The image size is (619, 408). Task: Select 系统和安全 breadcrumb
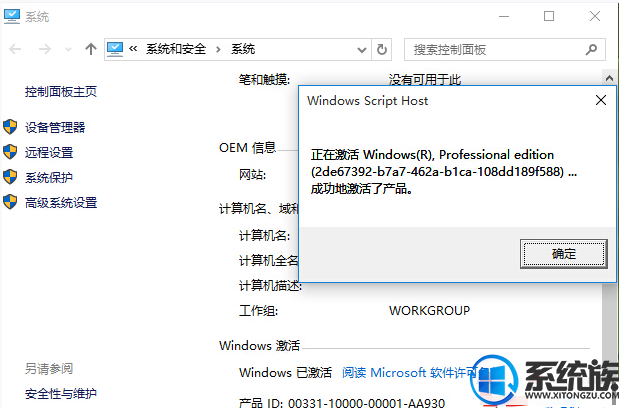[x=176, y=49]
